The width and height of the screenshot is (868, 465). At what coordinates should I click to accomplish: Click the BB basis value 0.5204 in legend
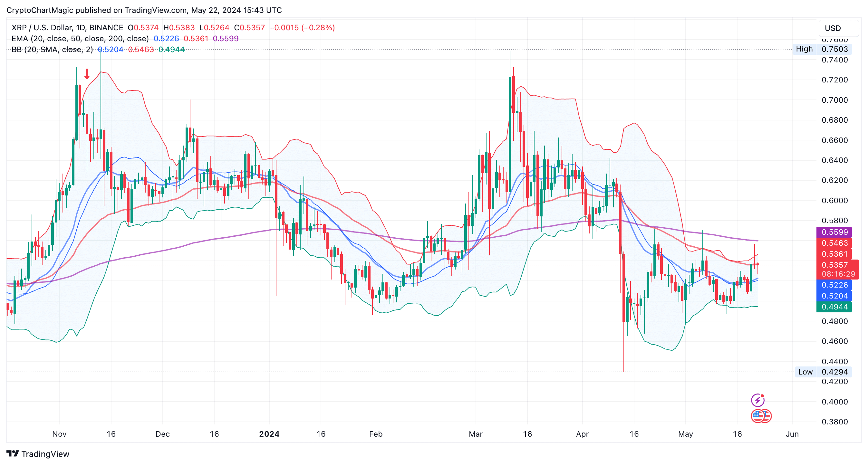pos(111,50)
